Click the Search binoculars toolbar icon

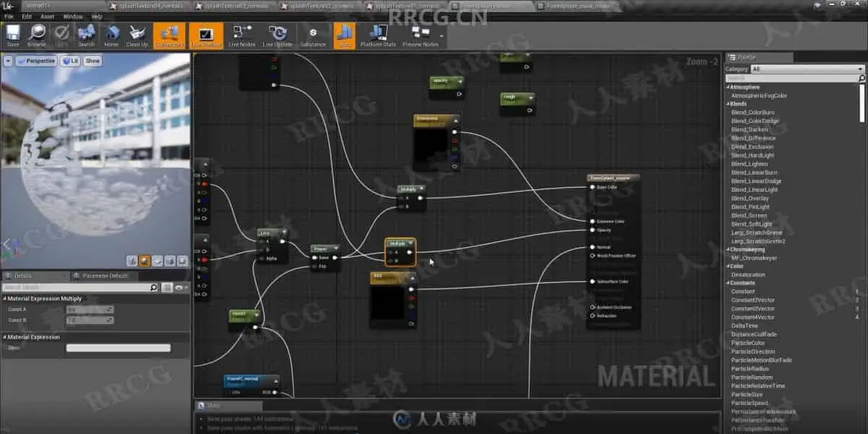pos(86,35)
